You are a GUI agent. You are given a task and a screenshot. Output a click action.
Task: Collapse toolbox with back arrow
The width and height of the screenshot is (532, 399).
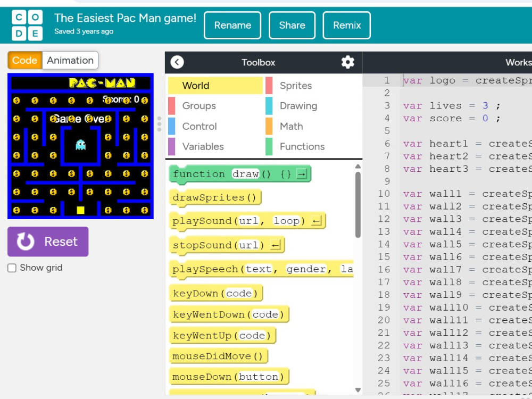pos(177,62)
